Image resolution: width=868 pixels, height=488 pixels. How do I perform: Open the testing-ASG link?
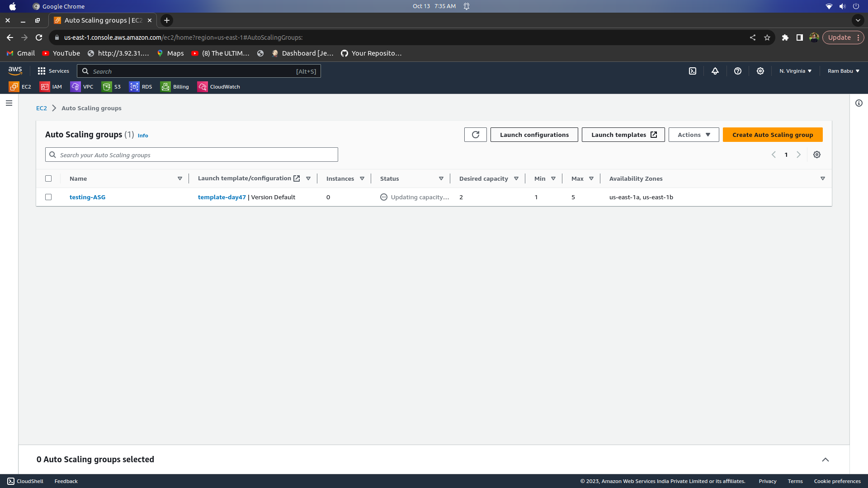(x=87, y=197)
